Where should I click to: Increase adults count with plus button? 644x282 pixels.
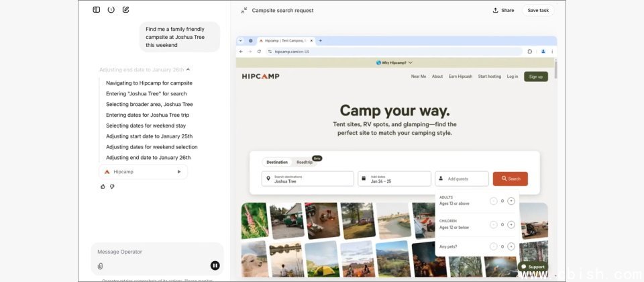click(x=511, y=201)
